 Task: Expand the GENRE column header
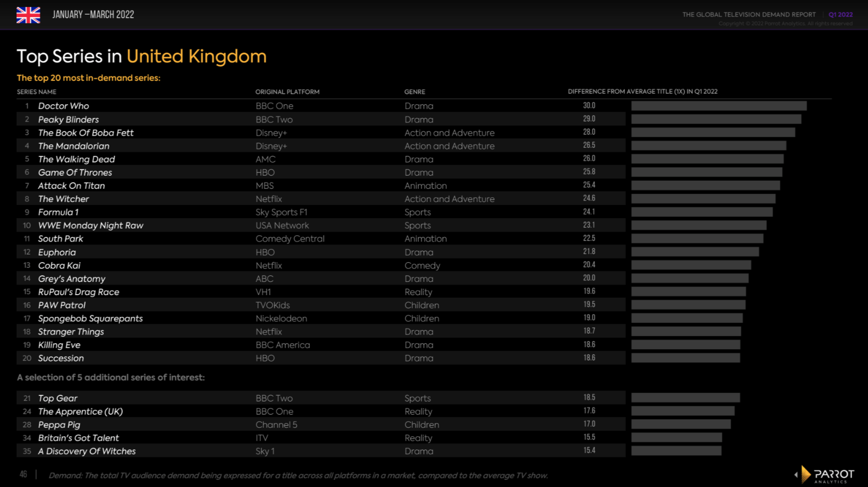414,92
